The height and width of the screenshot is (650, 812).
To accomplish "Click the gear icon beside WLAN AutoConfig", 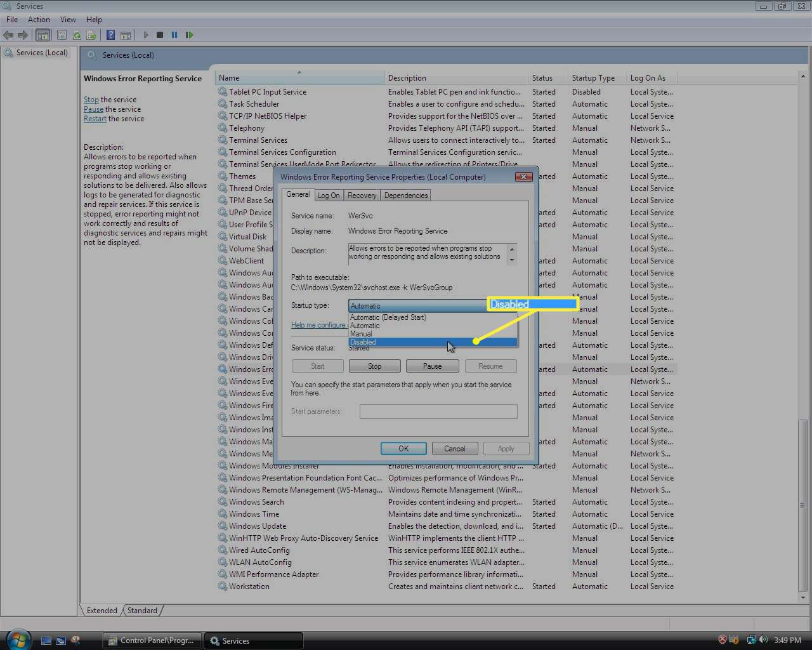I will [223, 562].
